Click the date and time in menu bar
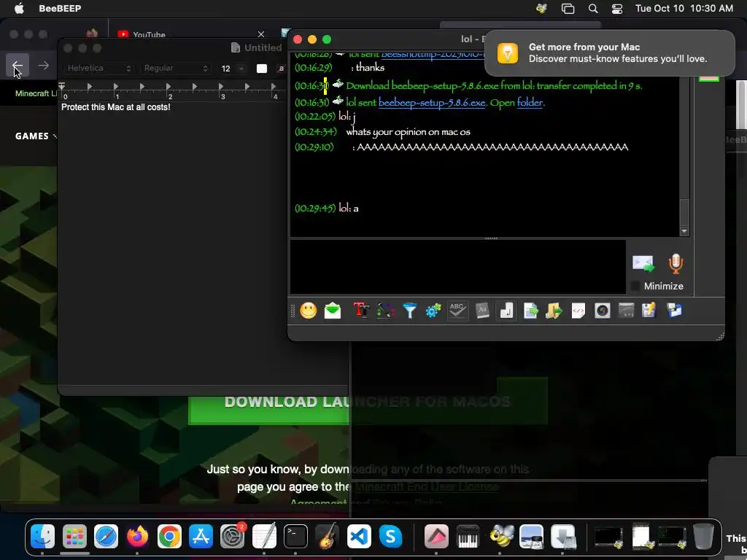The width and height of the screenshot is (747, 560). 684,9
